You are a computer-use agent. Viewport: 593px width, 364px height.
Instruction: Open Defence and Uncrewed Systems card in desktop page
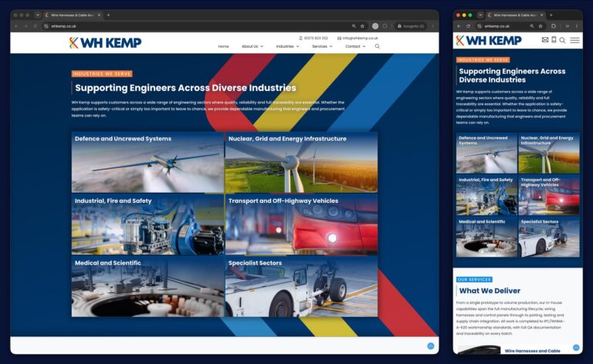point(147,163)
